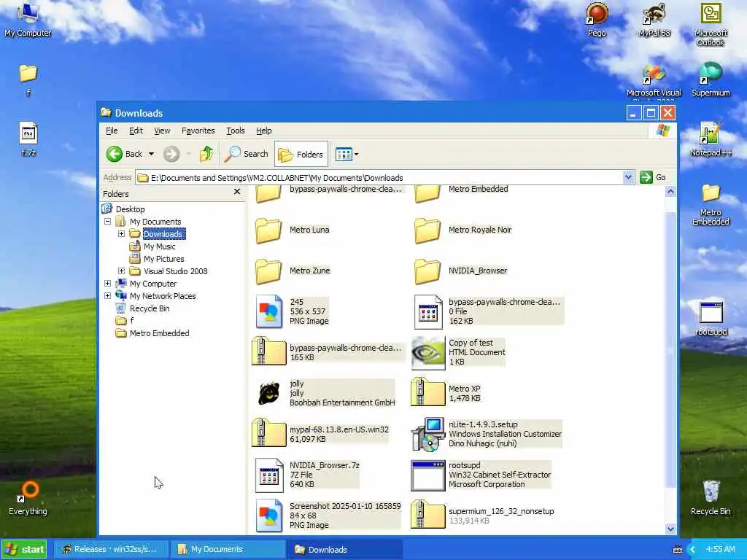Expand the Downloads tree node

pyautogui.click(x=122, y=234)
